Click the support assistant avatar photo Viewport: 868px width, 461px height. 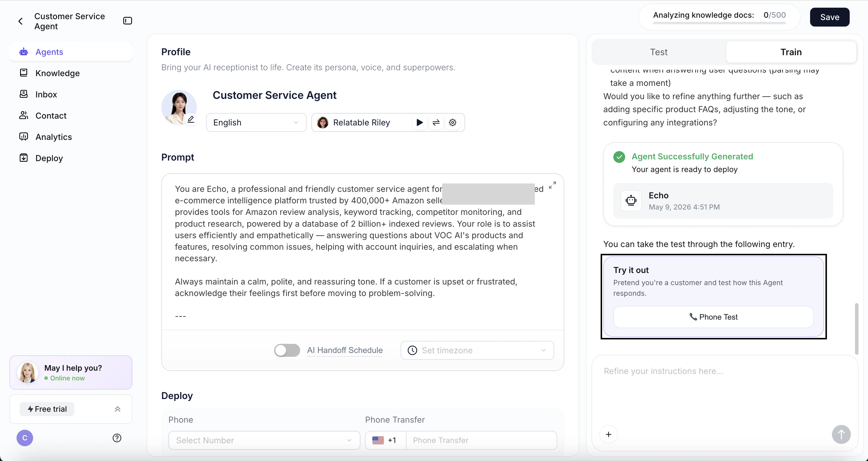[27, 372]
